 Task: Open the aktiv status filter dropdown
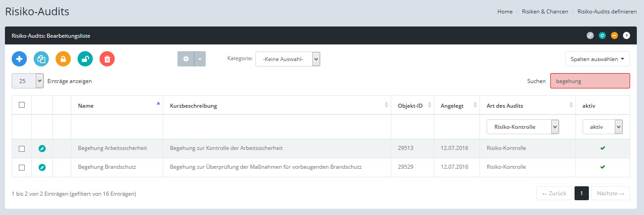[x=602, y=127]
